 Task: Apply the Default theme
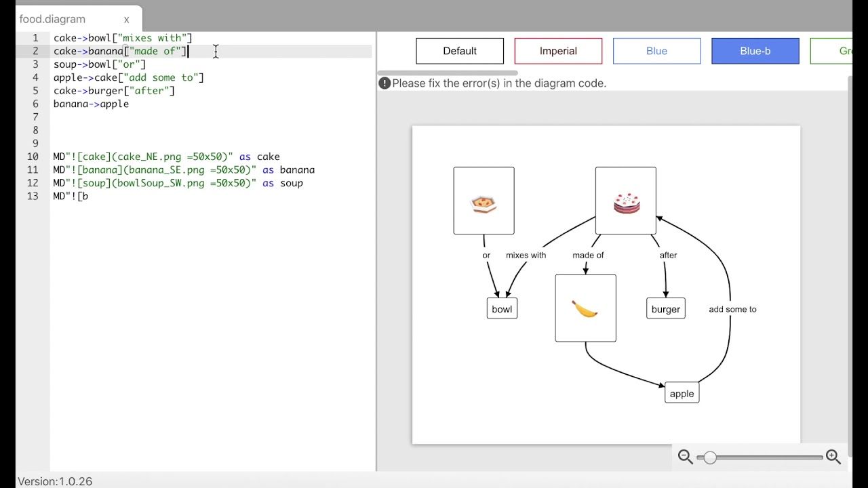460,51
